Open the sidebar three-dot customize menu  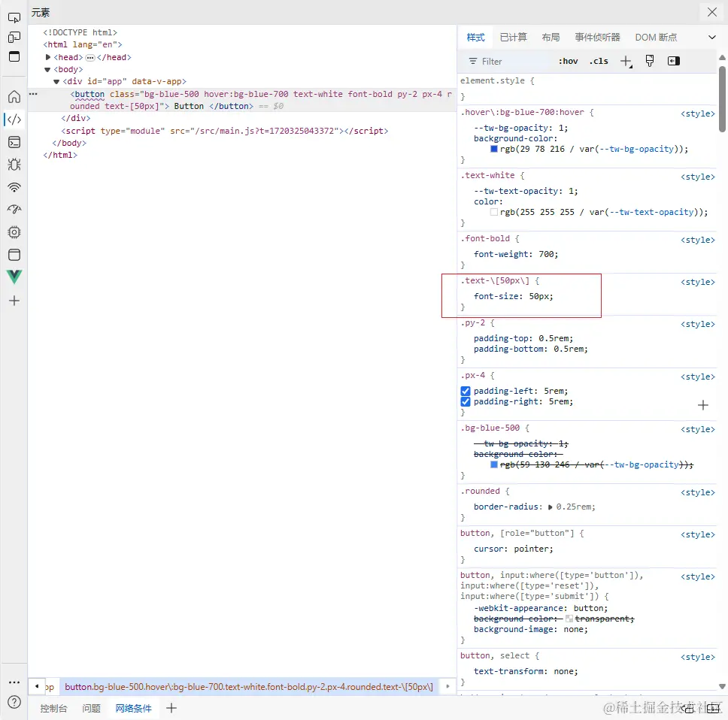(x=14, y=682)
